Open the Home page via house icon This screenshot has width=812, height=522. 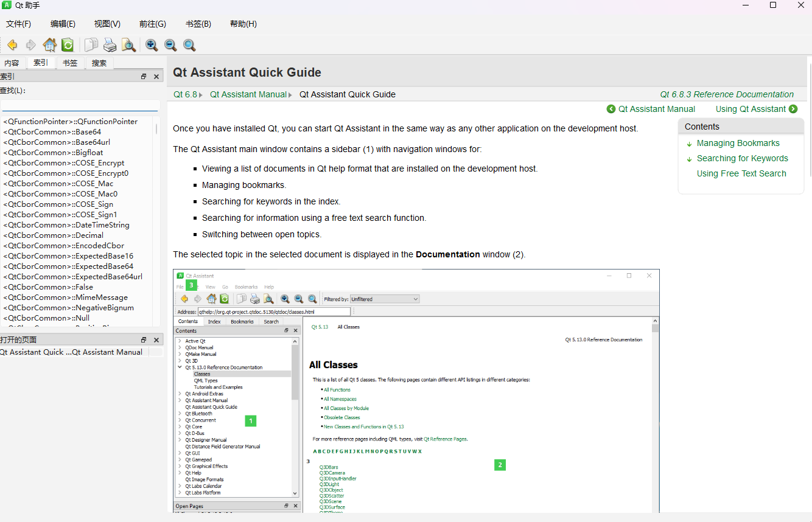point(50,45)
